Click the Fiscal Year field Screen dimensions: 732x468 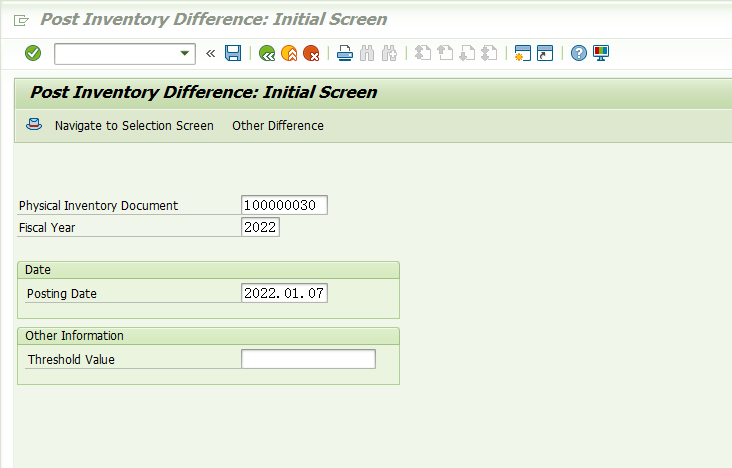260,227
